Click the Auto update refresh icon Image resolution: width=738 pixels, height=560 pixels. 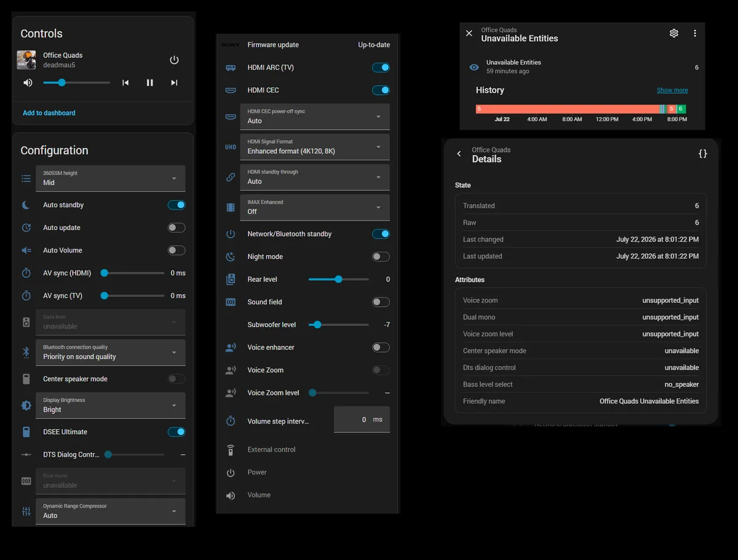click(26, 227)
